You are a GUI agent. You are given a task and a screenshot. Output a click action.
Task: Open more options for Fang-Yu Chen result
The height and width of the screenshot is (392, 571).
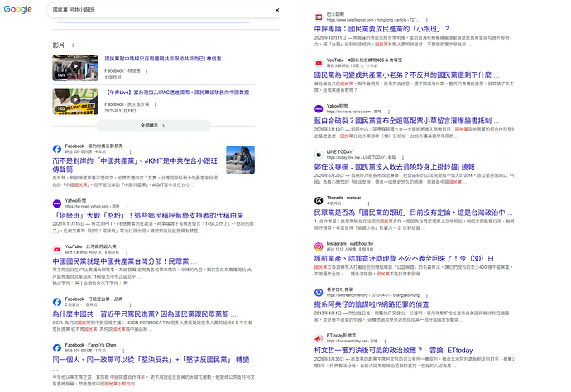point(123,351)
